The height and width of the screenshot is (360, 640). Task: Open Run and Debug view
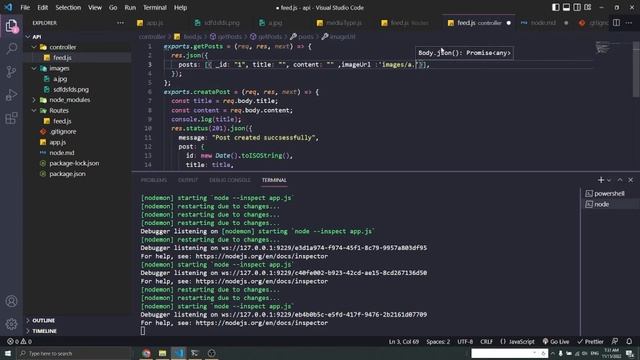coord(11,95)
